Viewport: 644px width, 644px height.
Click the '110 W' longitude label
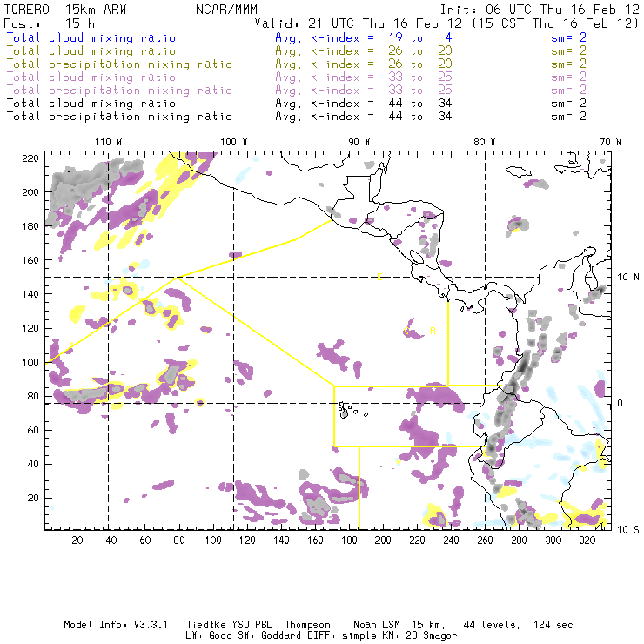pyautogui.click(x=109, y=142)
